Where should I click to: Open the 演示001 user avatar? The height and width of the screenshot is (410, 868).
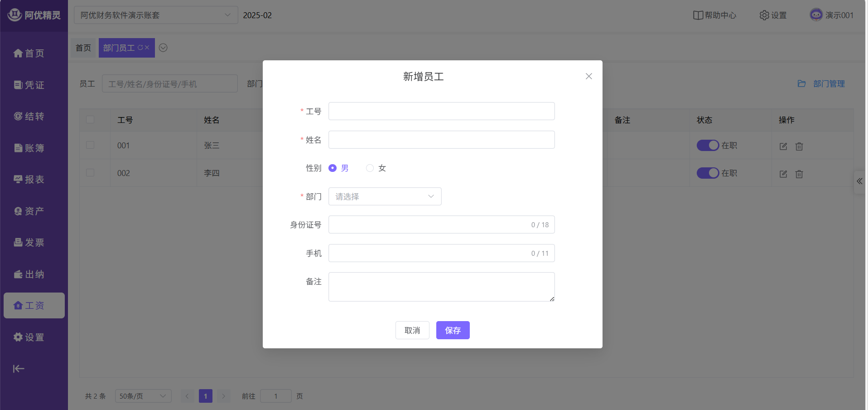click(816, 15)
